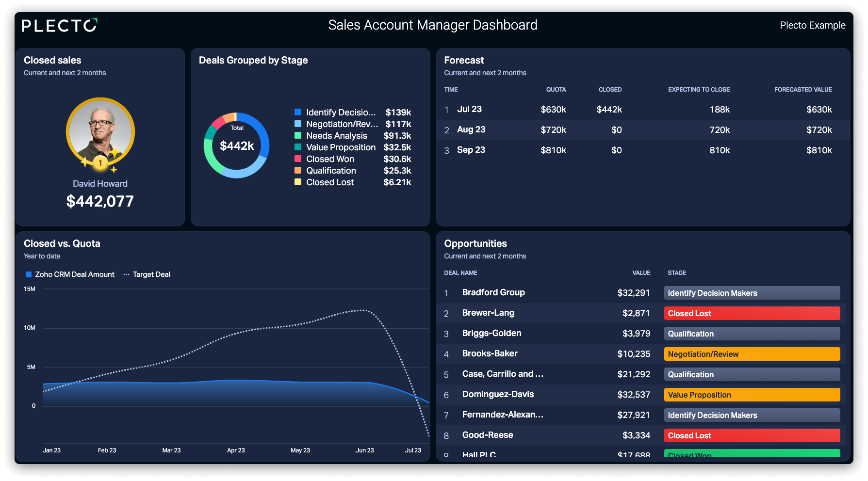The image size is (868, 481).
Task: Sort opportunities by DEAL NAME header
Action: pyautogui.click(x=460, y=273)
